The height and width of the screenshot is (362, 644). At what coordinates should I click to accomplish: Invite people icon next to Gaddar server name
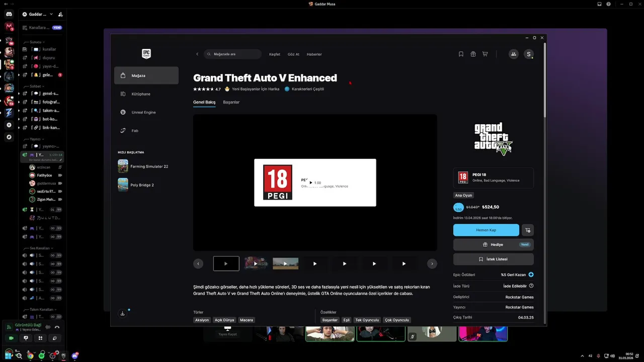coord(60,14)
